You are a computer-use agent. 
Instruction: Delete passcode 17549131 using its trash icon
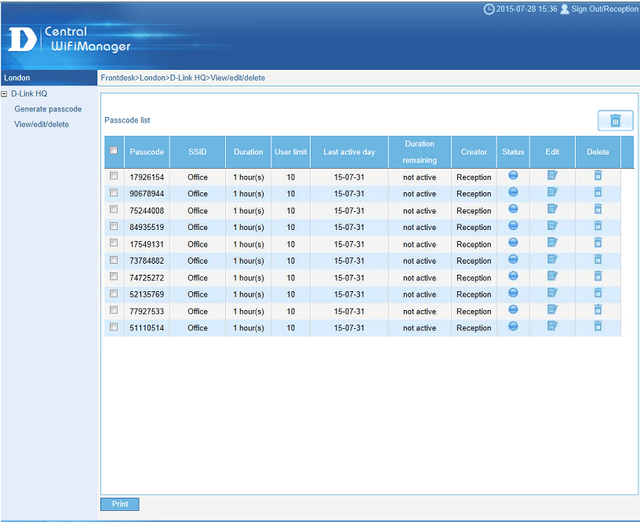598,243
